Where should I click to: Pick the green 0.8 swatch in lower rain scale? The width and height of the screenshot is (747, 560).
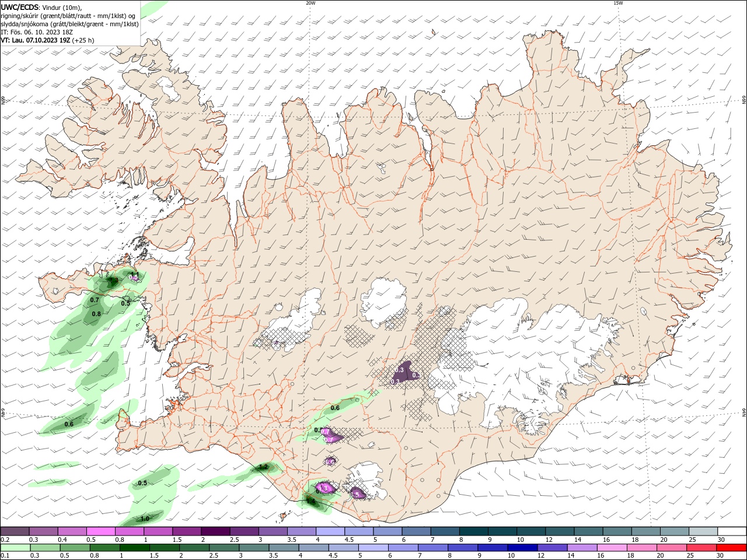point(104,548)
